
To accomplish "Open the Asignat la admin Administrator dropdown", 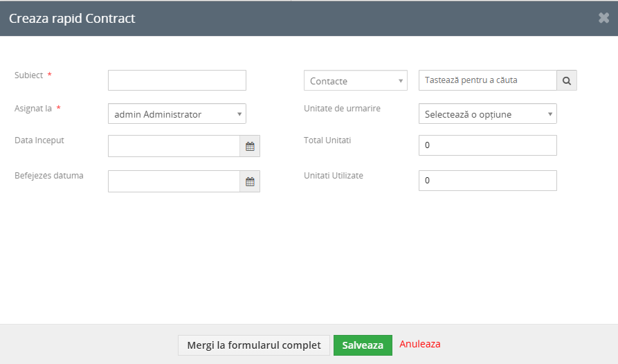I will pos(177,113).
